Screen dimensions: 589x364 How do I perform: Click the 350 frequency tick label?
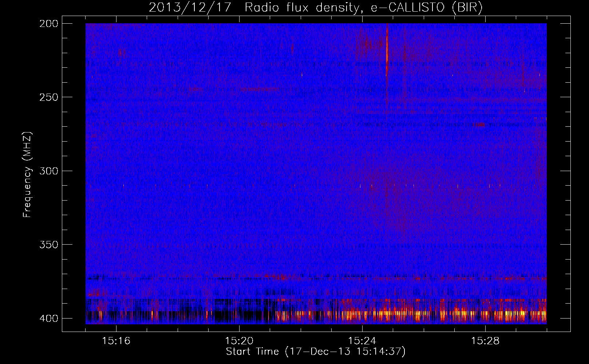48,245
